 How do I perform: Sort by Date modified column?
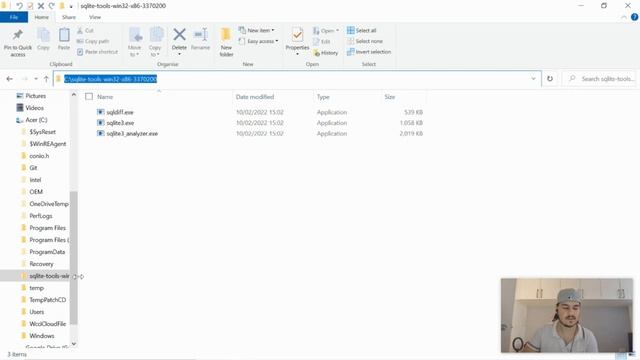point(255,97)
